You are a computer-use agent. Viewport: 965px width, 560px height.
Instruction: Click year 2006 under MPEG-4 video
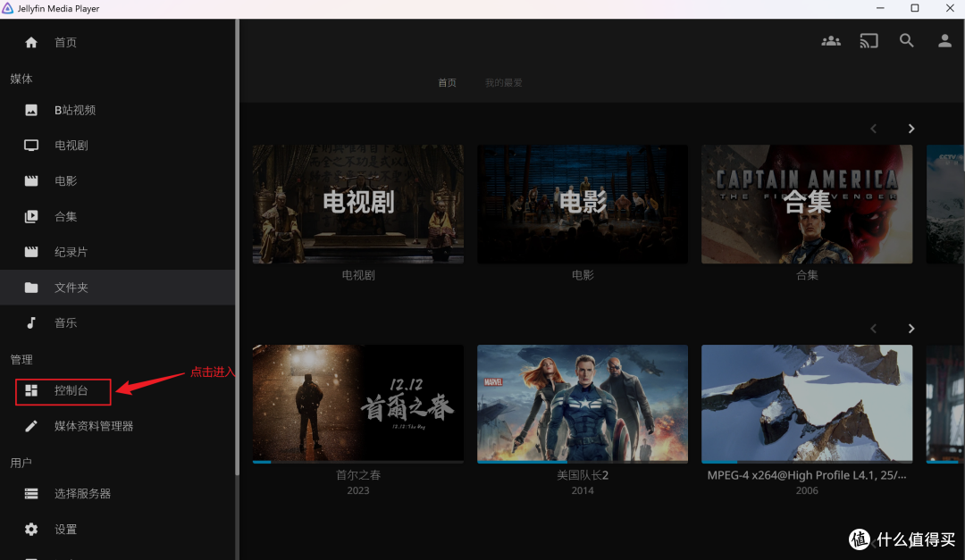[807, 490]
